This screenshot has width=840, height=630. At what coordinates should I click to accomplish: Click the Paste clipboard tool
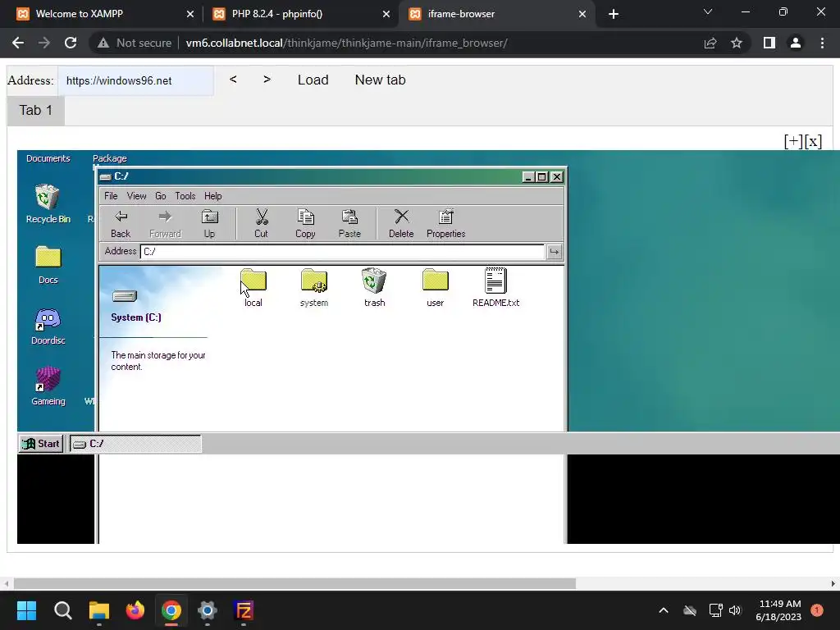pos(349,223)
